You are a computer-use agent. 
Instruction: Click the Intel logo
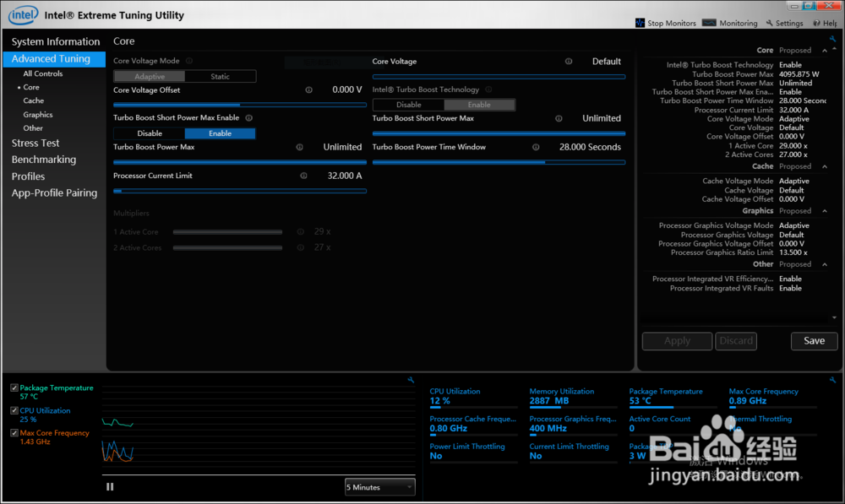click(x=23, y=15)
